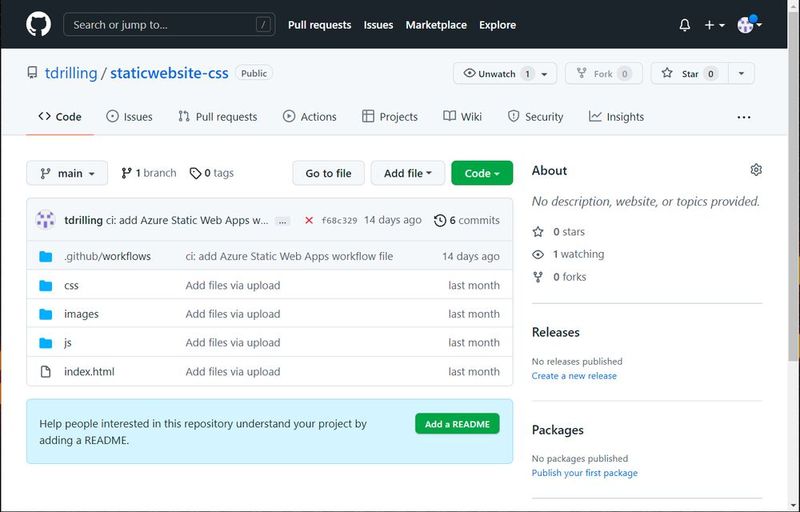Select the Code tab
800x512 pixels.
60,117
